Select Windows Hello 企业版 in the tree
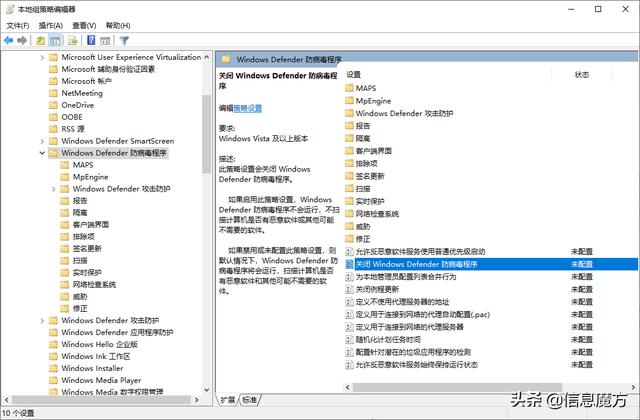This screenshot has width=640, height=420. (x=99, y=344)
